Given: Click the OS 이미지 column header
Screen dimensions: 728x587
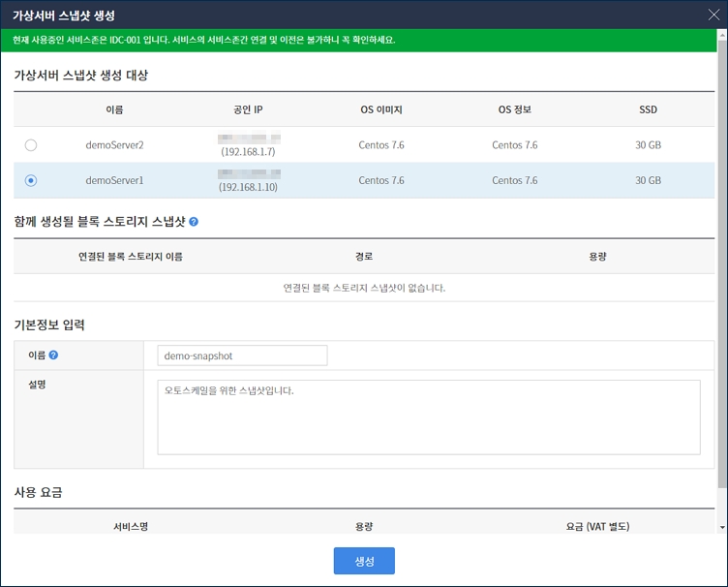Looking at the screenshot, I should coord(380,110).
